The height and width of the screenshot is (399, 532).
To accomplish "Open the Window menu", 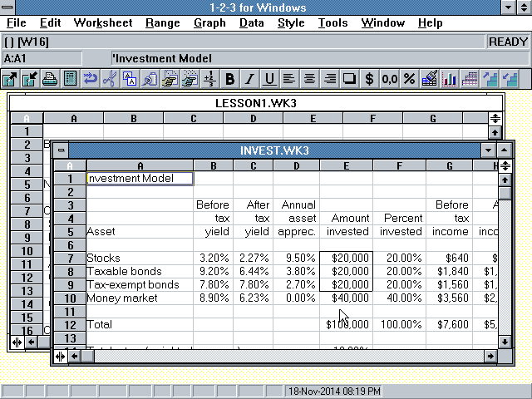I will 382,22.
